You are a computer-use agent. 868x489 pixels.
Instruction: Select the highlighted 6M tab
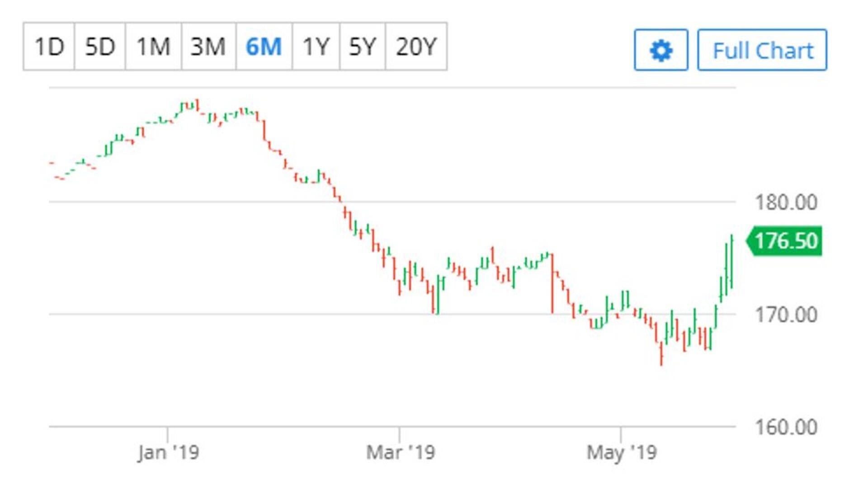(x=264, y=47)
